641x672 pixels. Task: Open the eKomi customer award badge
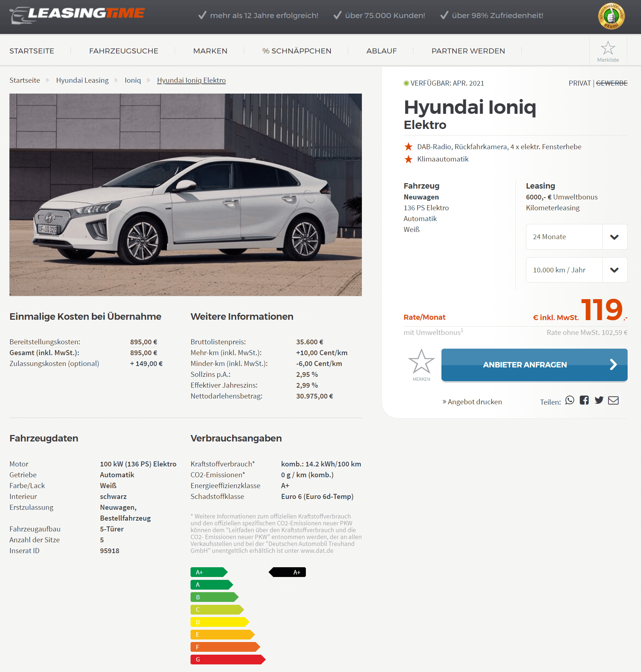click(611, 16)
